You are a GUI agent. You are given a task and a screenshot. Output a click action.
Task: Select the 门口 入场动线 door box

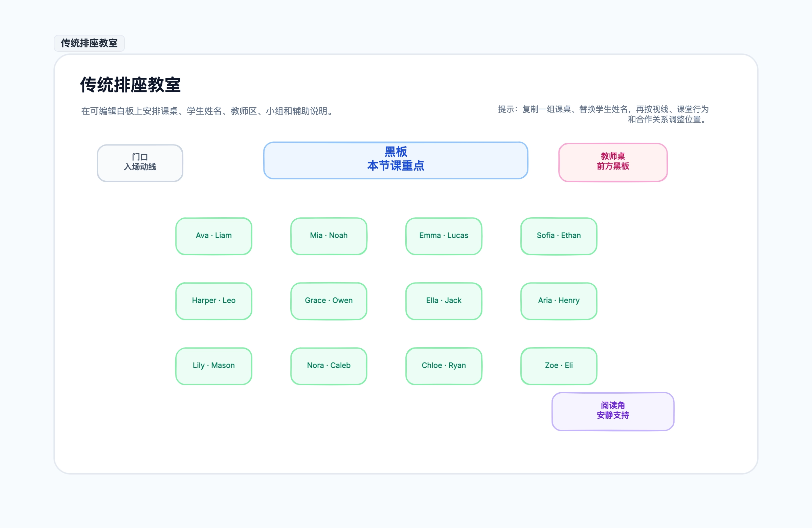140,163
